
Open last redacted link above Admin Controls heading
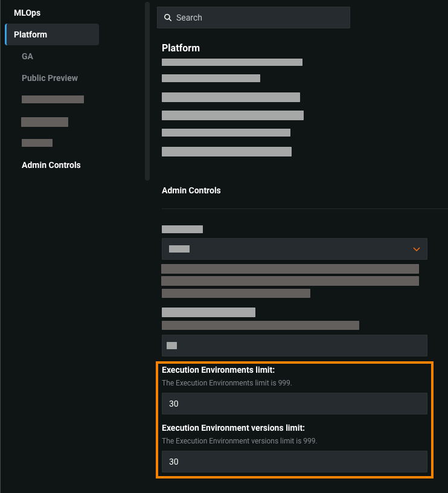(226, 152)
